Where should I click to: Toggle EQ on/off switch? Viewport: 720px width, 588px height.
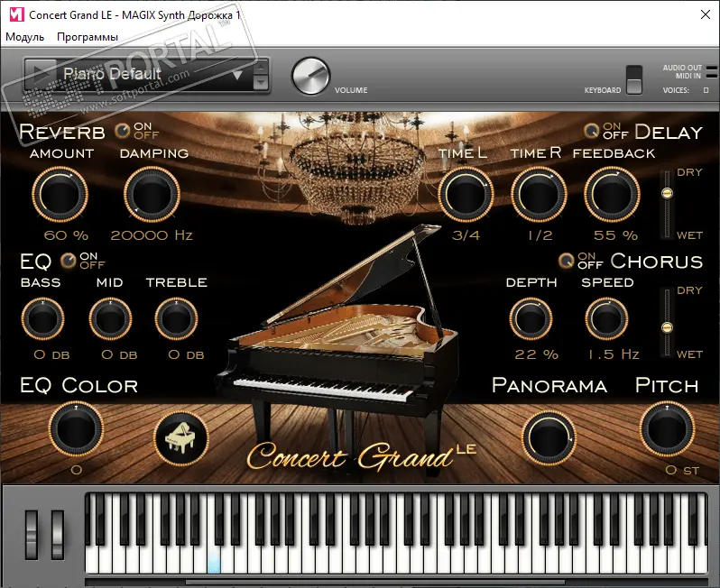tap(69, 261)
